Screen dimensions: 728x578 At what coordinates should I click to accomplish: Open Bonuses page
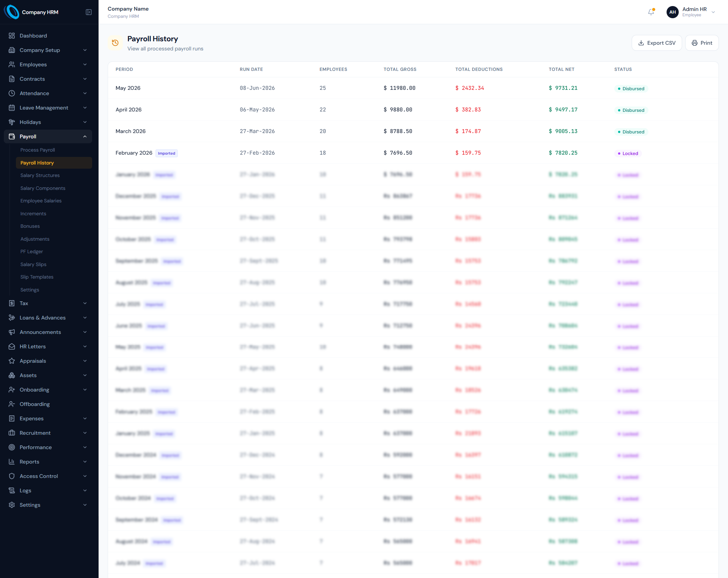point(54,226)
